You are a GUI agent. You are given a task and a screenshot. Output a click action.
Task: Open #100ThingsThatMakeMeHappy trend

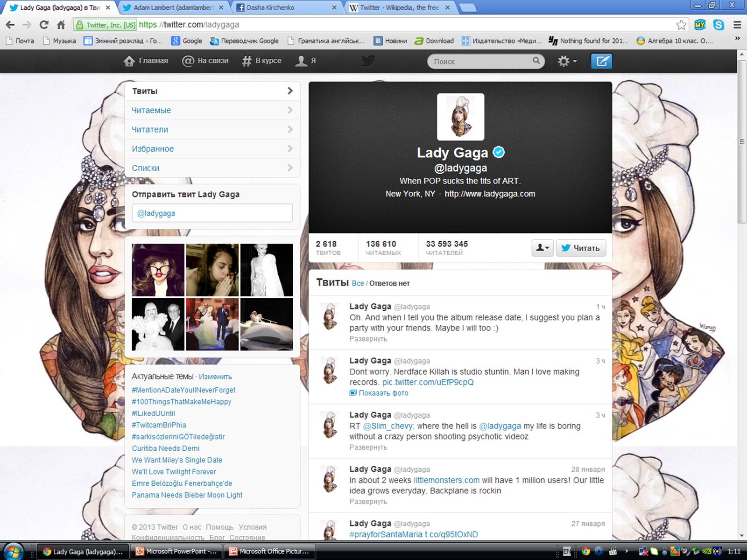181,402
